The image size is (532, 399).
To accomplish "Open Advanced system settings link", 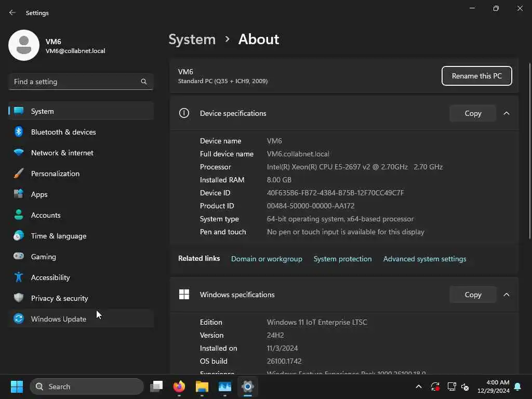I will [x=424, y=259].
